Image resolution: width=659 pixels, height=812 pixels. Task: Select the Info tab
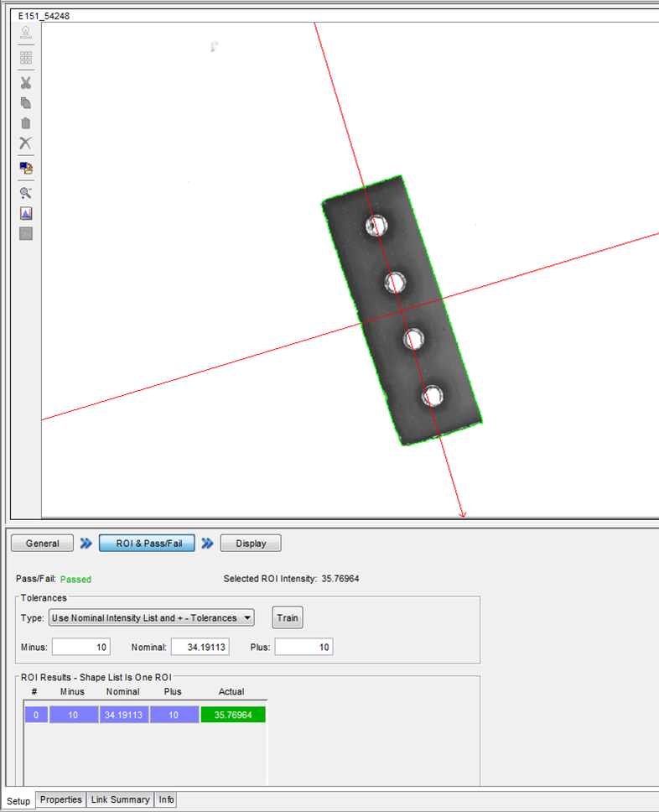point(167,799)
